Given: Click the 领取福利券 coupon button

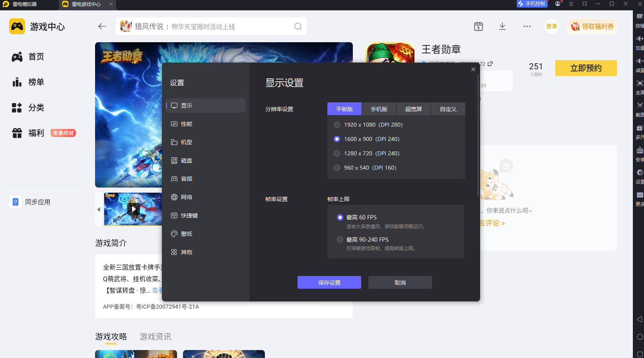Looking at the screenshot, I should (592, 26).
